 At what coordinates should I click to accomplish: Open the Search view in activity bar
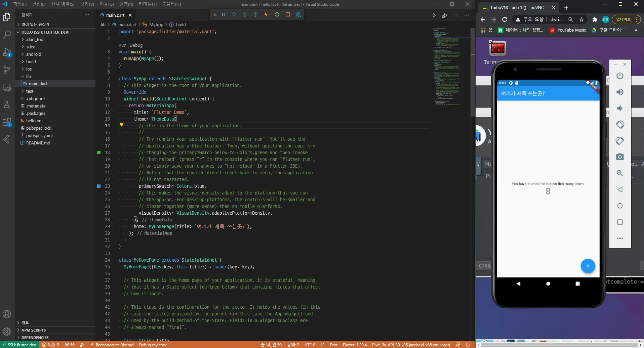coord(7,34)
